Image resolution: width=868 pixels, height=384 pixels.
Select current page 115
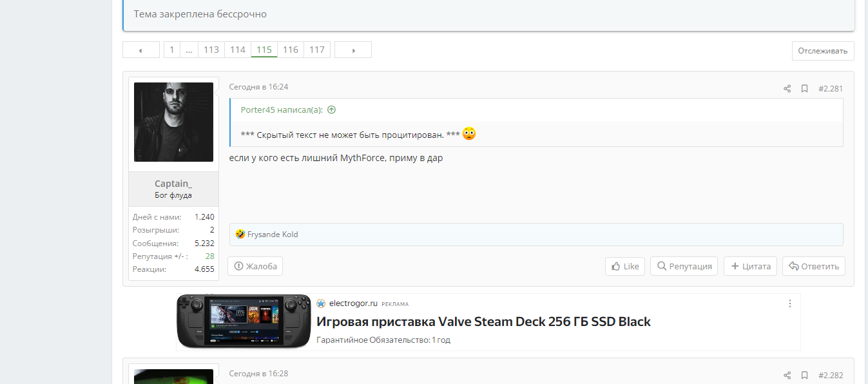point(264,50)
